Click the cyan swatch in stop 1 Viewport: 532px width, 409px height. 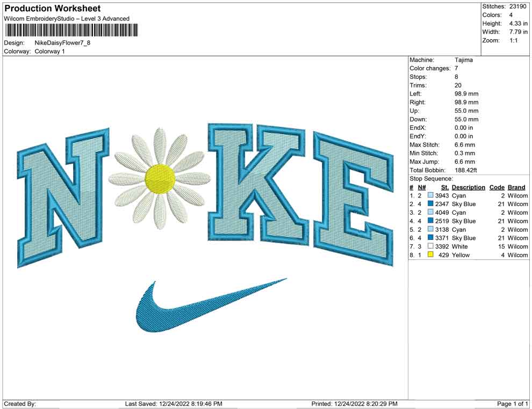[430, 196]
